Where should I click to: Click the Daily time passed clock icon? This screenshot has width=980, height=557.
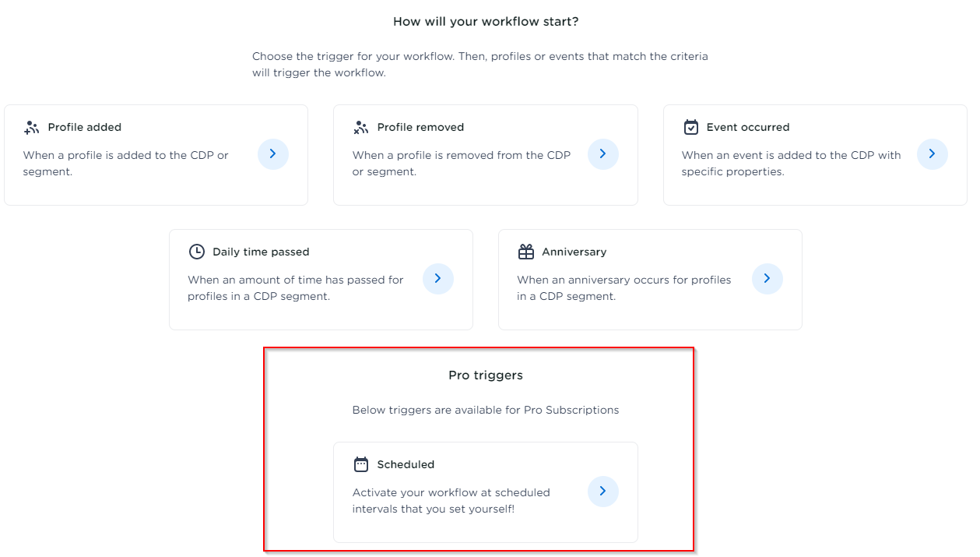pyautogui.click(x=197, y=252)
